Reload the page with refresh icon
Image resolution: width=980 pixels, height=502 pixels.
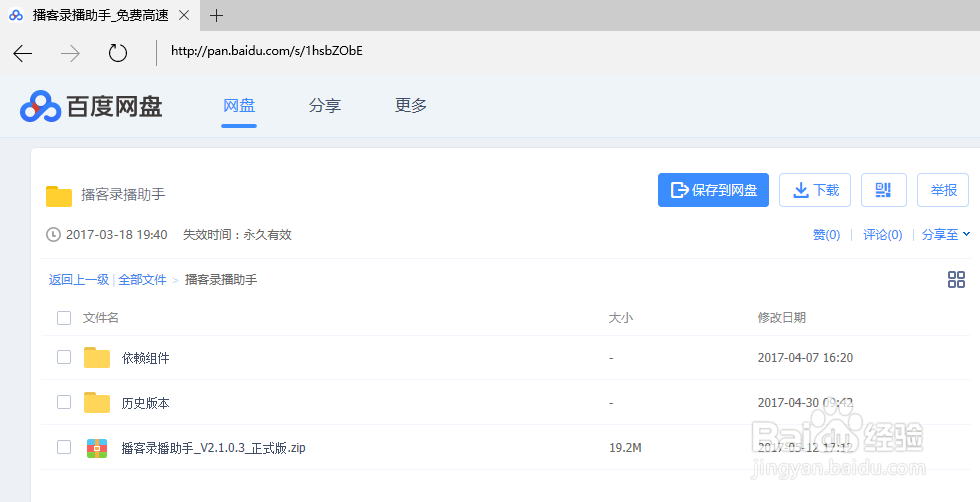(118, 53)
